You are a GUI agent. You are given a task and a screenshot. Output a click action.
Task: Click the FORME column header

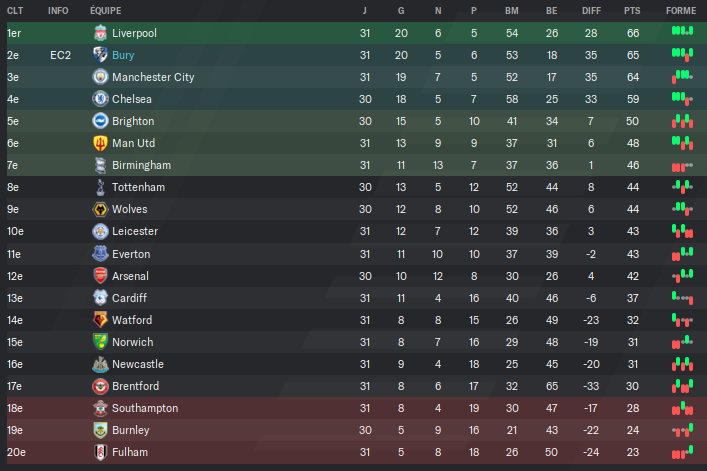pyautogui.click(x=681, y=10)
